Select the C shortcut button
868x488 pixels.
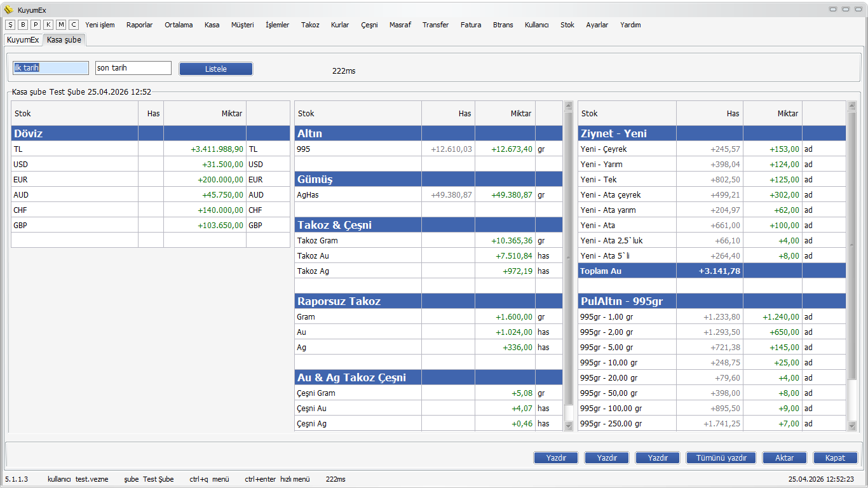point(74,25)
